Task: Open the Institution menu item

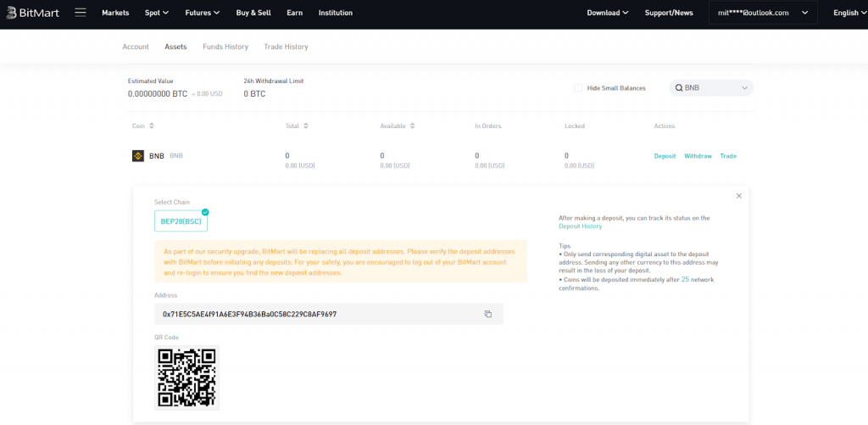Action: (x=336, y=13)
